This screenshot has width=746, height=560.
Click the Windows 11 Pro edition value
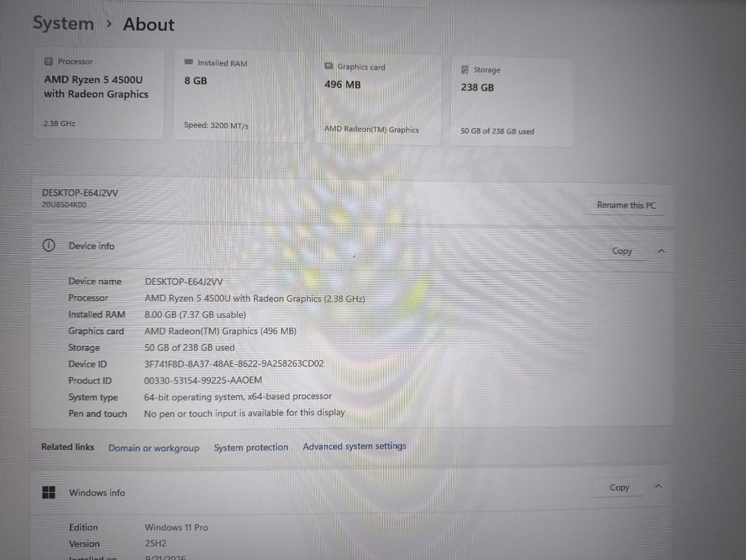tap(176, 527)
